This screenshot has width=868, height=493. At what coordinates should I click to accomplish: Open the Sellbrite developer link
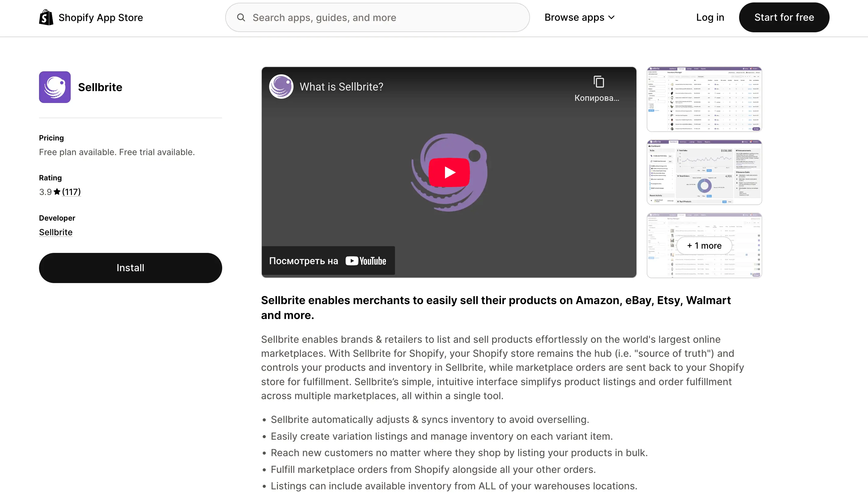click(x=55, y=232)
